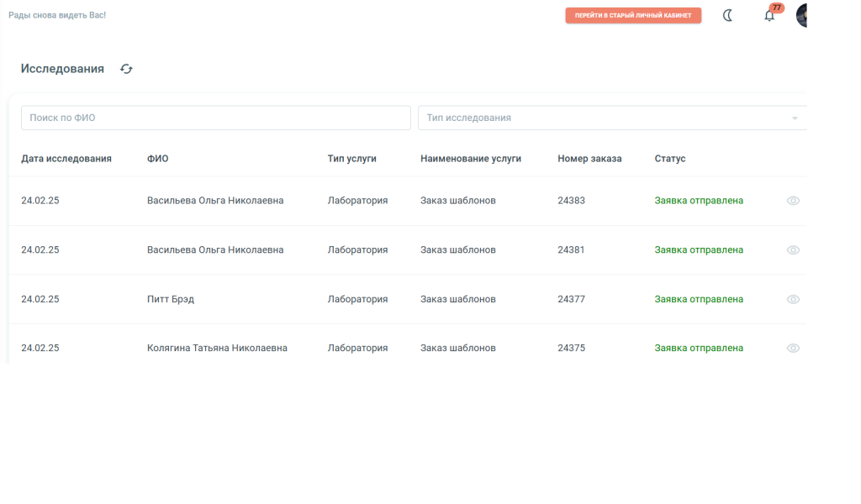Screen dimensions: 861x504
Task: Click the Тип услуги column header
Action: [351, 159]
